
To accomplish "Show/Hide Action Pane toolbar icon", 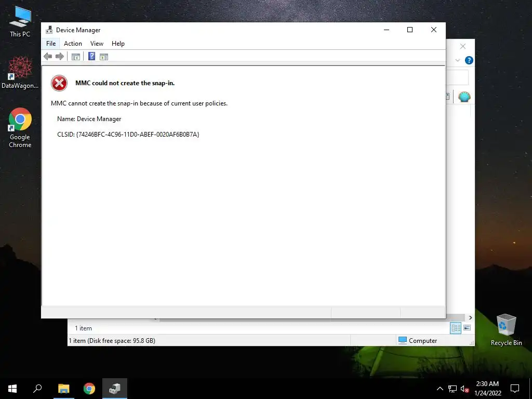I will click(x=104, y=57).
